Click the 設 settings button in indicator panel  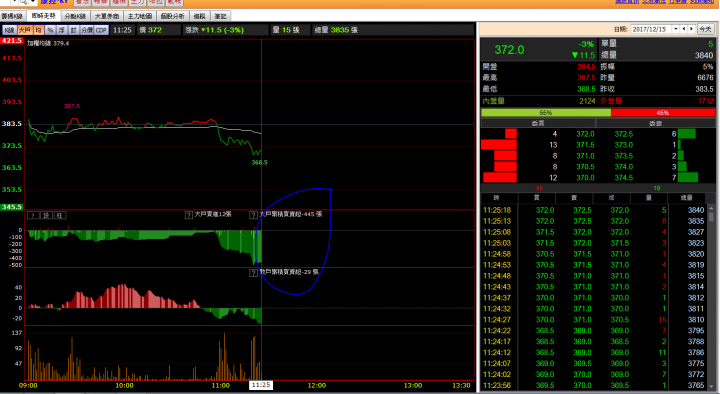[46, 215]
